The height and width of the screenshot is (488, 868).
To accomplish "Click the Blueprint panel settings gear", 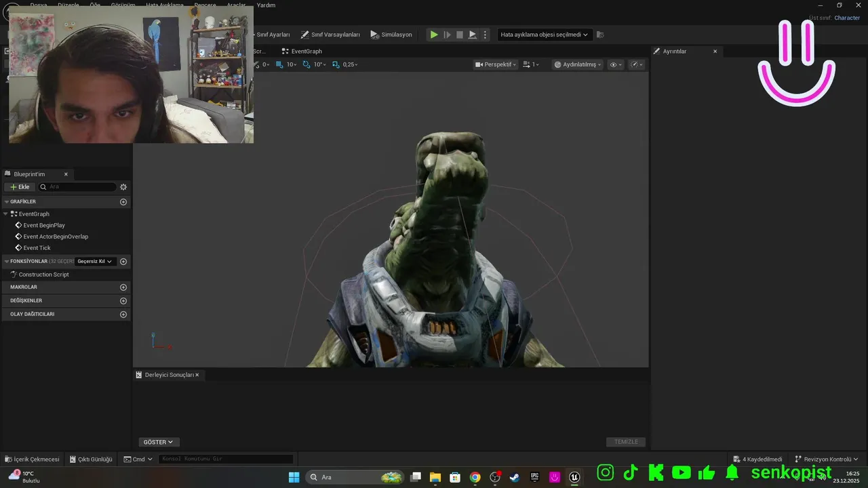I will pyautogui.click(x=123, y=187).
